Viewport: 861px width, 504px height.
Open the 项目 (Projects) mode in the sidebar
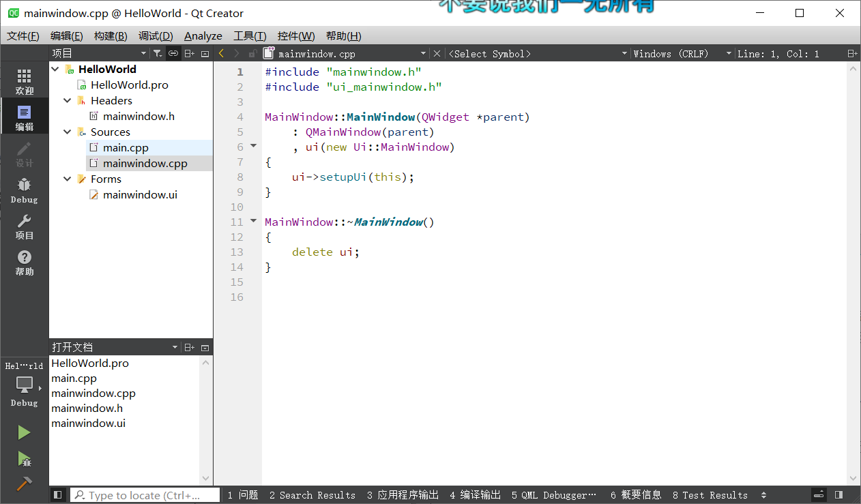coord(25,226)
